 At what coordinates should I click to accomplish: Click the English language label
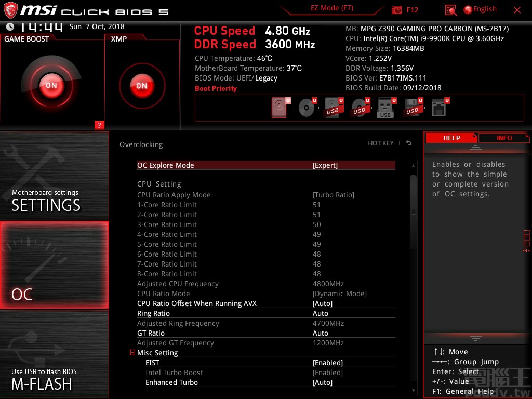(485, 9)
